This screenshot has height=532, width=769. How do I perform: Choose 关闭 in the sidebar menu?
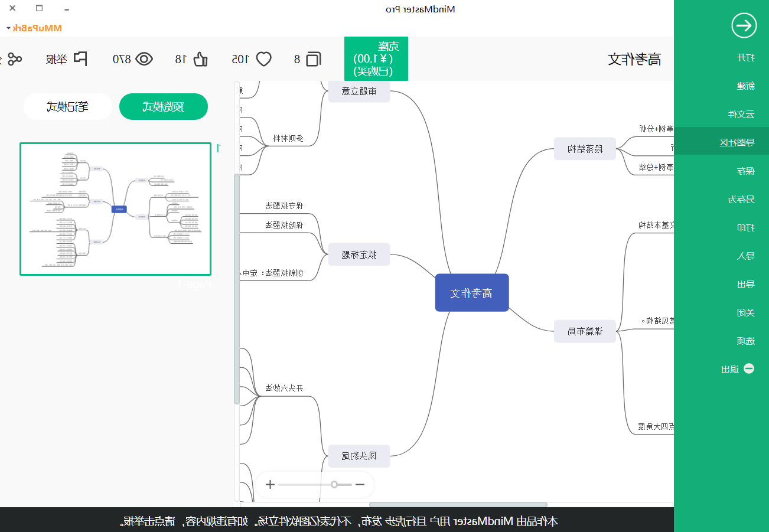746,312
